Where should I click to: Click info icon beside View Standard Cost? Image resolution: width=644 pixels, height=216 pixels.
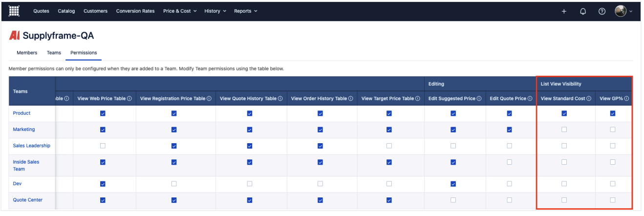click(589, 99)
